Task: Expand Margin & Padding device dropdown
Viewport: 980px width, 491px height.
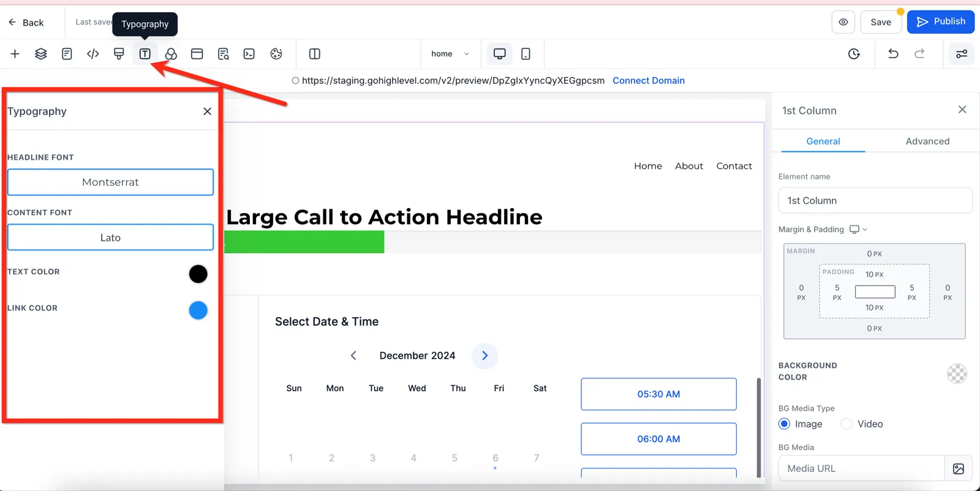Action: tap(858, 230)
